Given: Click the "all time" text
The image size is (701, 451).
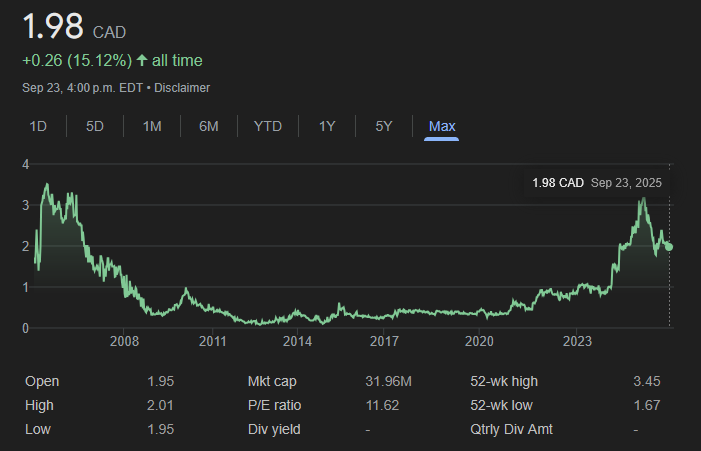Looking at the screenshot, I should [177, 60].
